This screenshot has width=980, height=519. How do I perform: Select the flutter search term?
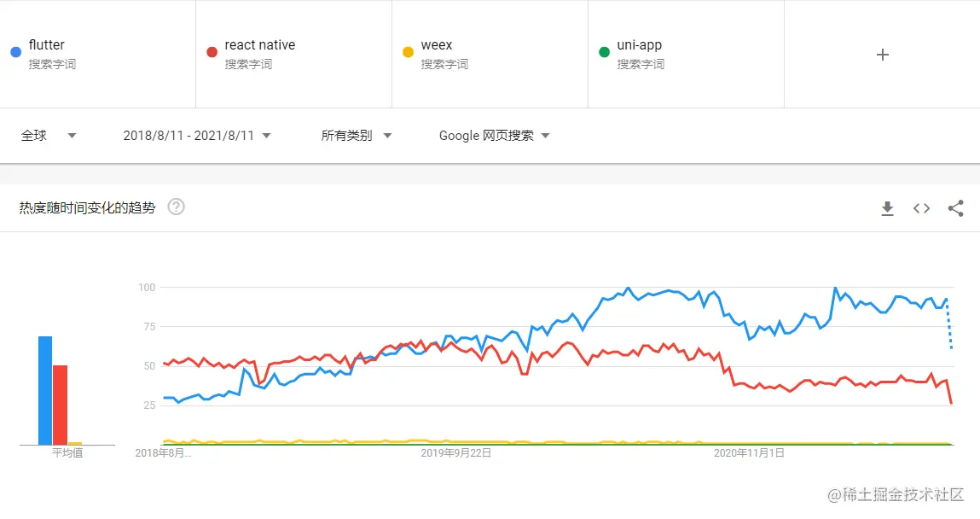(x=47, y=45)
